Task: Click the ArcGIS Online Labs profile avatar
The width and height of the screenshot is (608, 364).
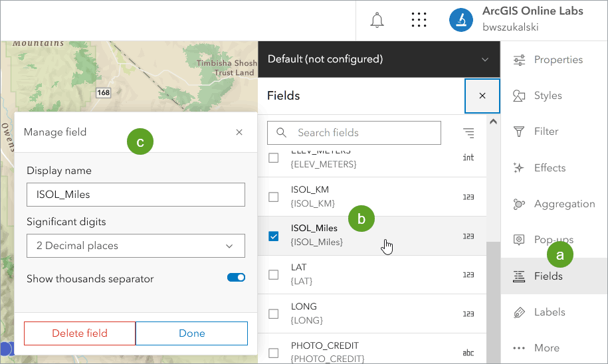Action: [x=460, y=20]
